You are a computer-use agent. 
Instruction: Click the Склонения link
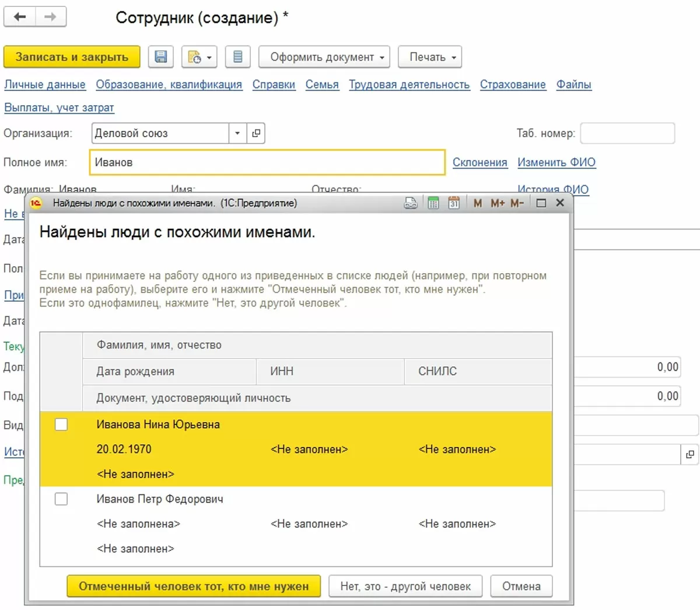click(480, 162)
